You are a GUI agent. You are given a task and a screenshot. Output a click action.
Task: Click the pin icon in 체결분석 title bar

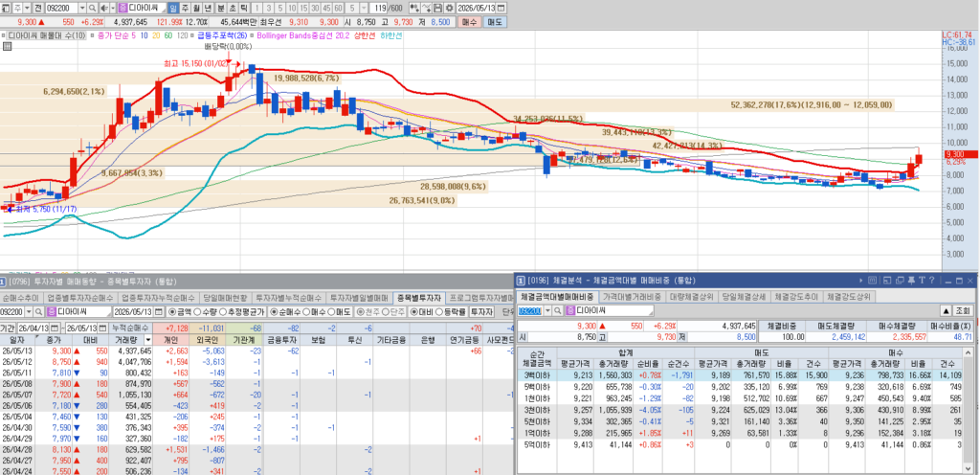pos(911,281)
